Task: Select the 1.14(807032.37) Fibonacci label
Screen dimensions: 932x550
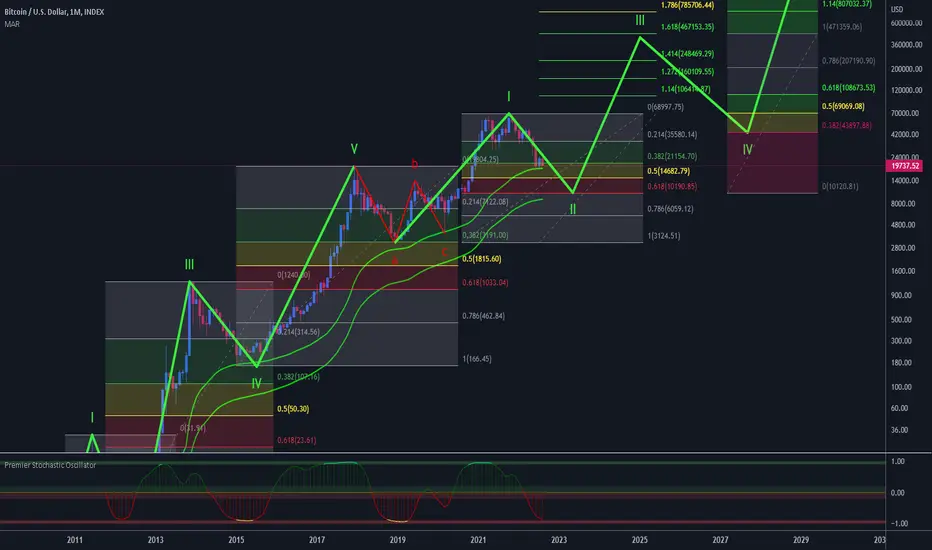Action: point(847,4)
